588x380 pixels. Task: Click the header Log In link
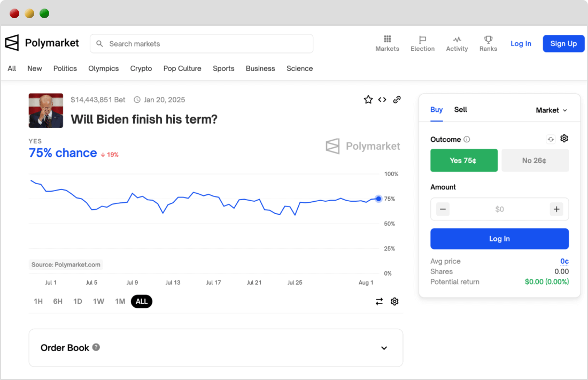(521, 43)
